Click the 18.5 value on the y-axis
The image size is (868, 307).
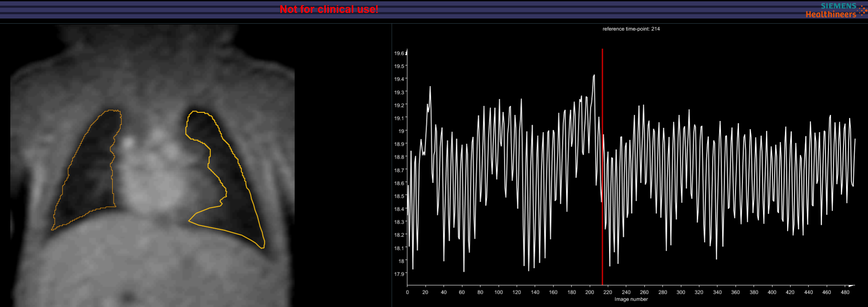(x=399, y=196)
